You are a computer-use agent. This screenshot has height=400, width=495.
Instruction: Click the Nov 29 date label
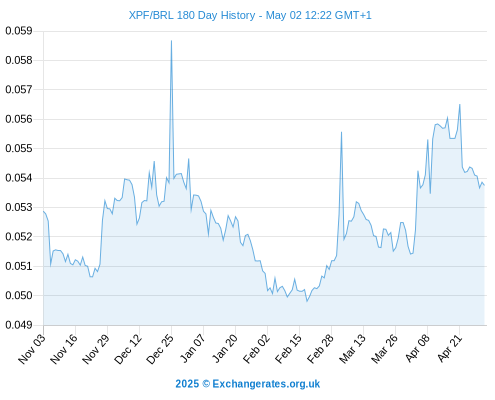[x=96, y=349]
